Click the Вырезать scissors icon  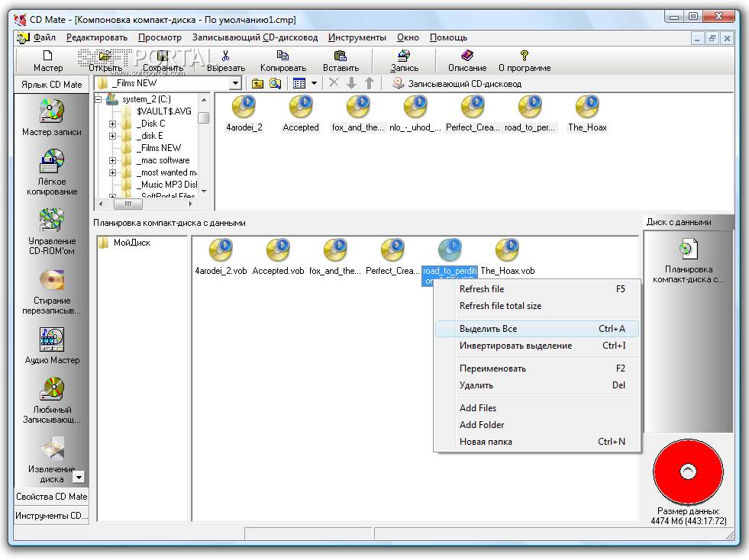coord(225,56)
